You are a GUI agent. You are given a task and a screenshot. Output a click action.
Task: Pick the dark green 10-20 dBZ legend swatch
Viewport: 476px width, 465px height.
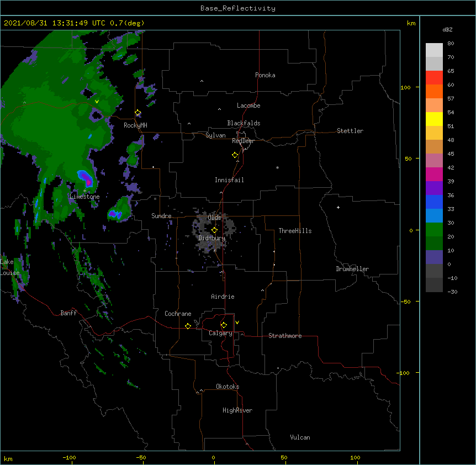(x=434, y=243)
